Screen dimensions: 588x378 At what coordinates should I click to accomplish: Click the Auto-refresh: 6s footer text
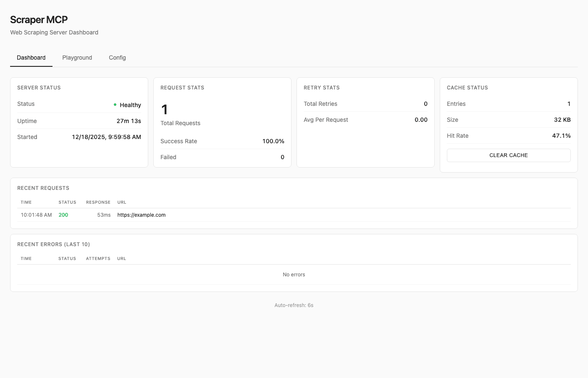pos(294,305)
